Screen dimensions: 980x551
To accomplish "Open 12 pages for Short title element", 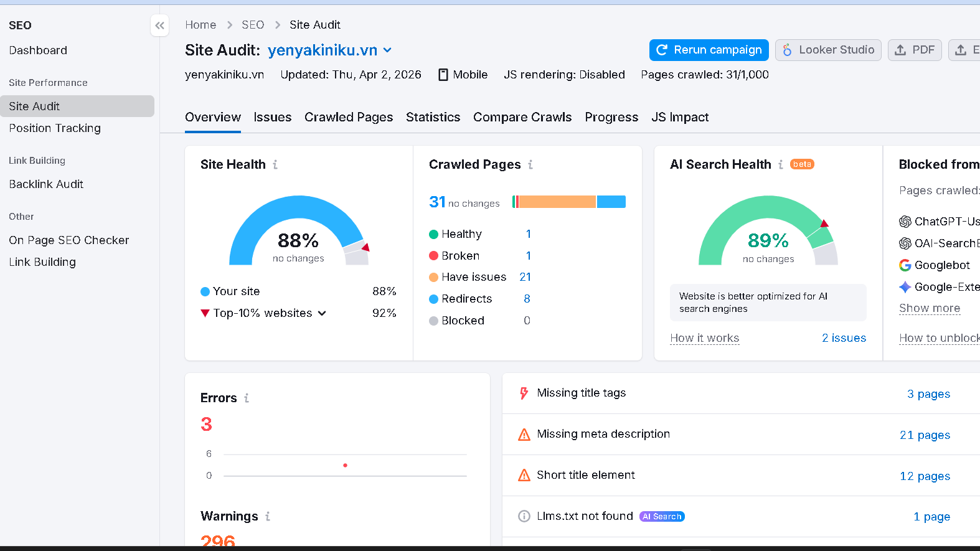I will click(x=925, y=476).
